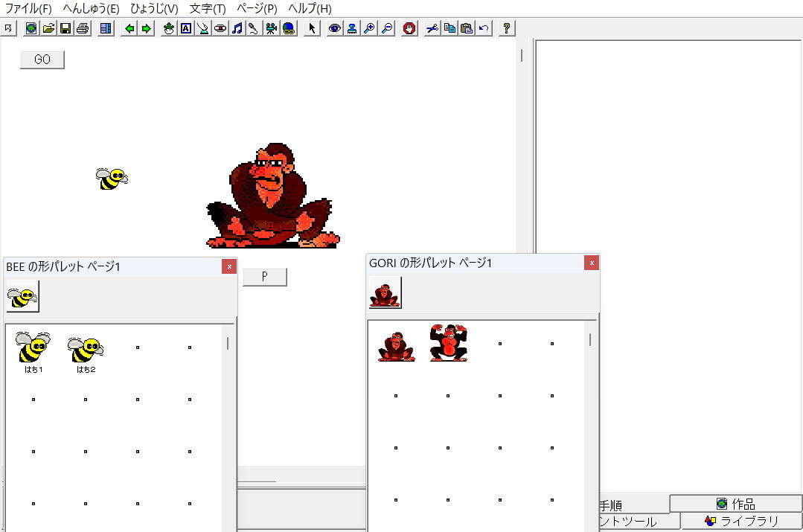Viewport: 803px width, 532px height.
Task: Go to next page with green right arrow
Action: (x=147, y=29)
